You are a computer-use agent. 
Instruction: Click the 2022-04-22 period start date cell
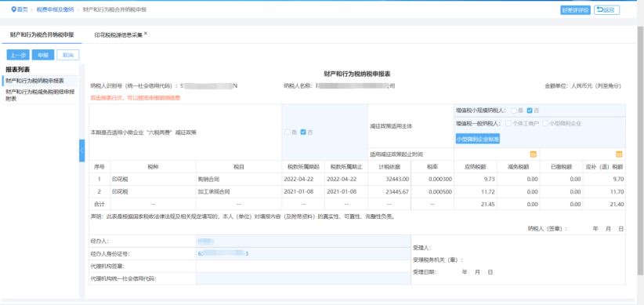click(303, 180)
